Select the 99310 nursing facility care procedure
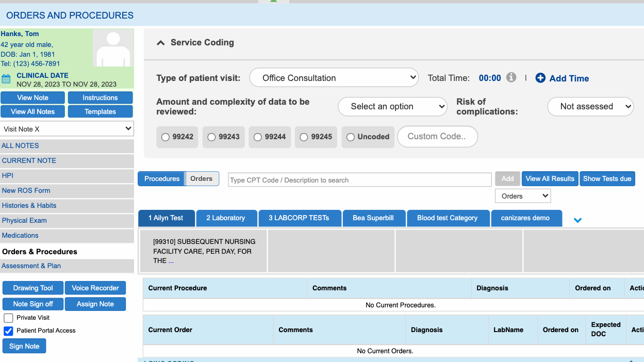 pyautogui.click(x=203, y=251)
